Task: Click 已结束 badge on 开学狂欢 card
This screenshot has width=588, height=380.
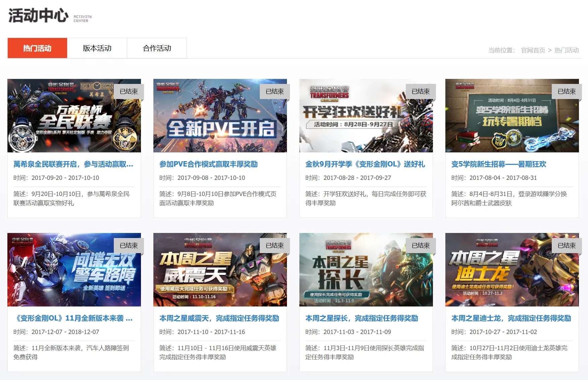Action: (421, 91)
